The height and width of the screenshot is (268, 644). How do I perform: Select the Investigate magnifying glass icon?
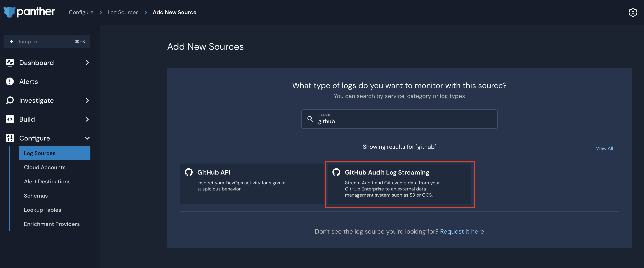[9, 100]
